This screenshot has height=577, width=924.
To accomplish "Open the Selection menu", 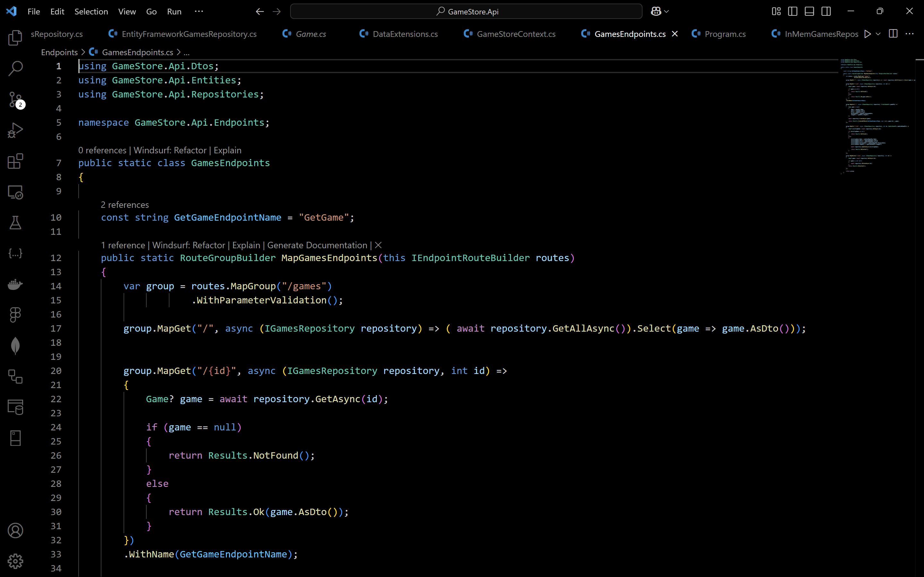I will [91, 12].
